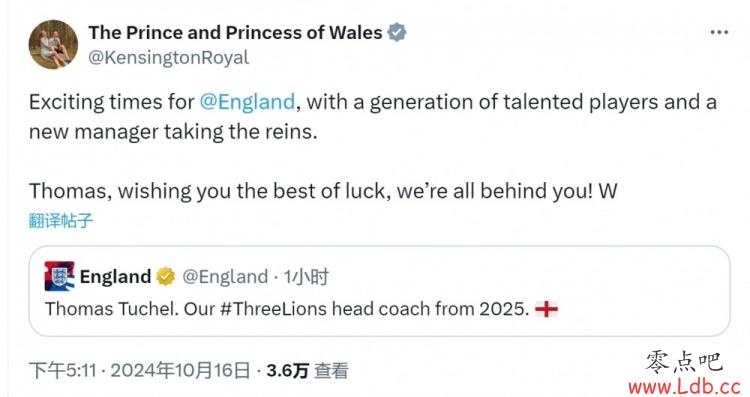
Task: Click 翻译帖子 to translate the post
Action: pos(61,221)
